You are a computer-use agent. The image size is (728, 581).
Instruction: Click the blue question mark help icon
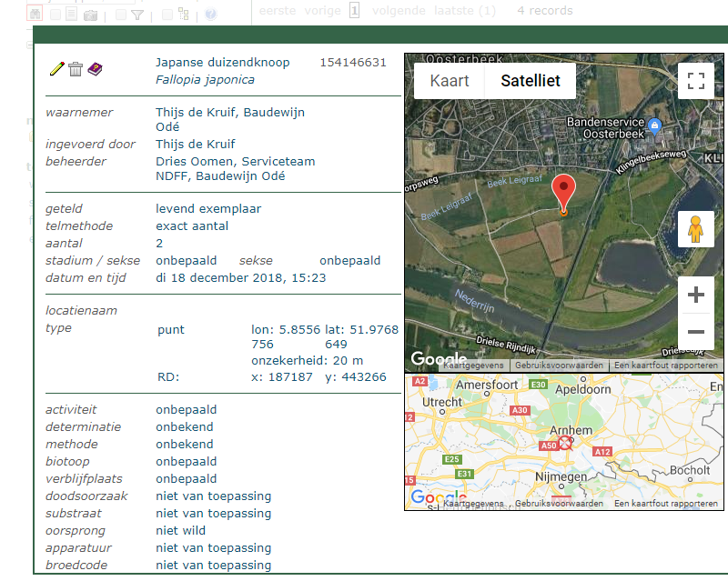point(211,15)
